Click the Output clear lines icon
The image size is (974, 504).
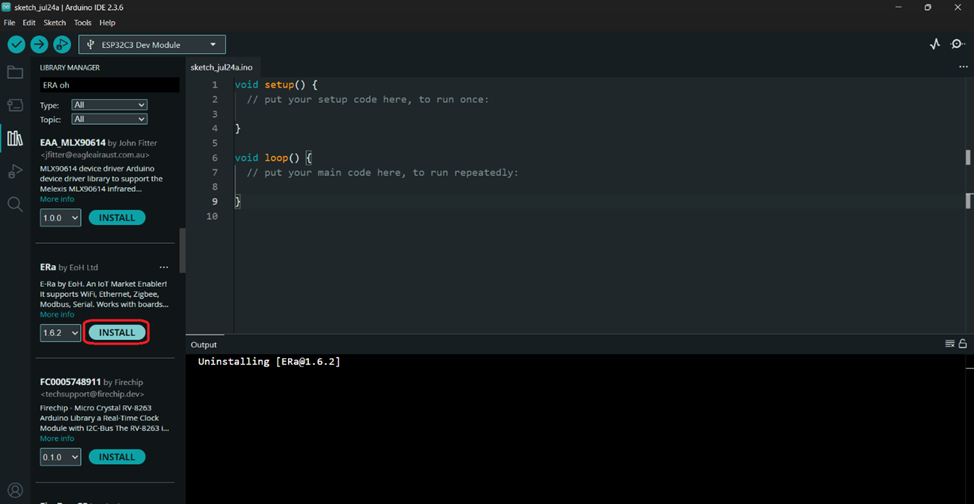949,344
